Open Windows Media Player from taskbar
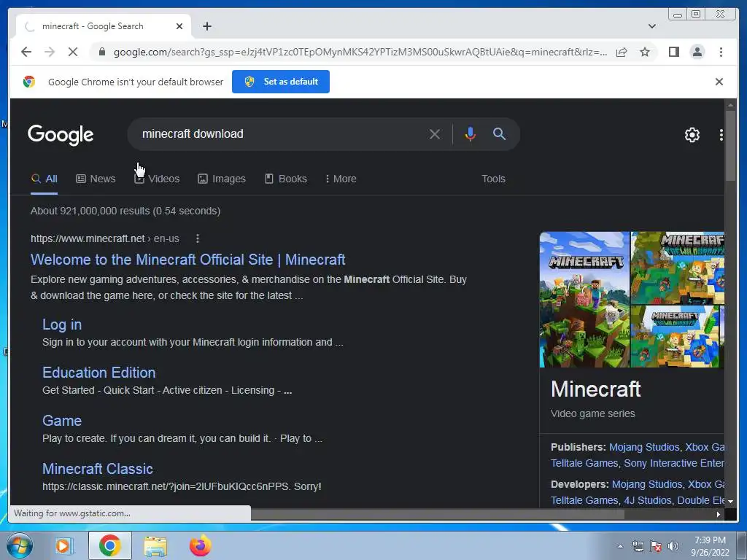This screenshot has width=747, height=560. coord(63,545)
